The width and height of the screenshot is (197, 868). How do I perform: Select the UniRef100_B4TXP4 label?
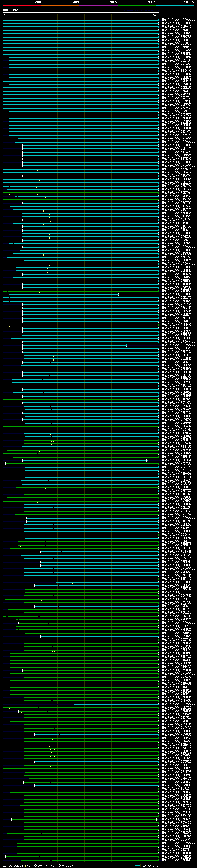(x=176, y=152)
